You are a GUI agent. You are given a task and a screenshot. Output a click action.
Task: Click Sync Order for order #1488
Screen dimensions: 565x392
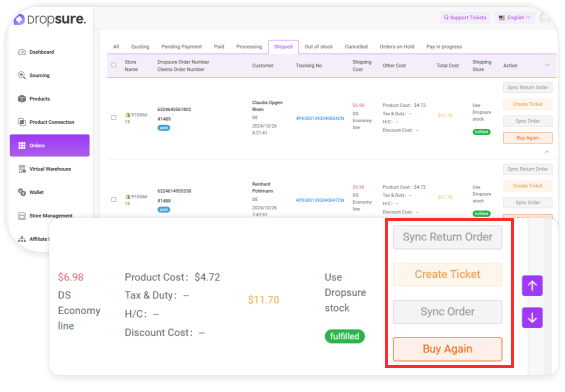coord(528,202)
